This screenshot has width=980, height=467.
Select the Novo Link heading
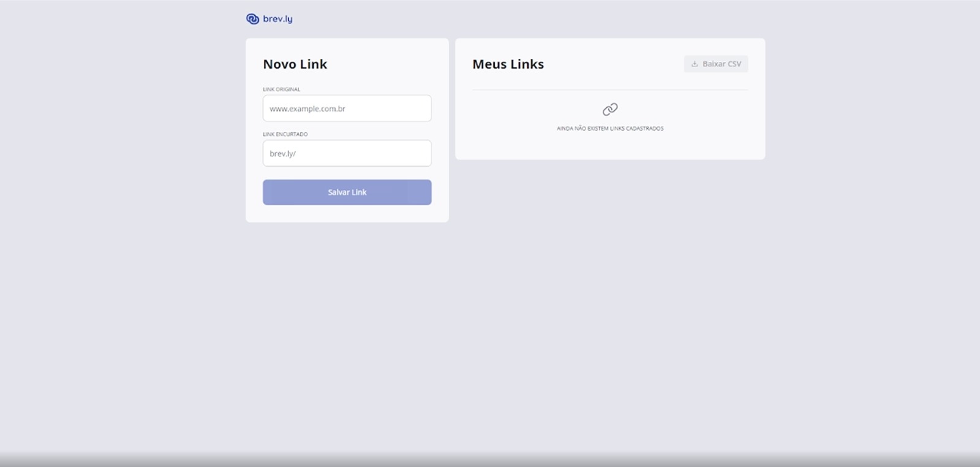click(x=295, y=64)
